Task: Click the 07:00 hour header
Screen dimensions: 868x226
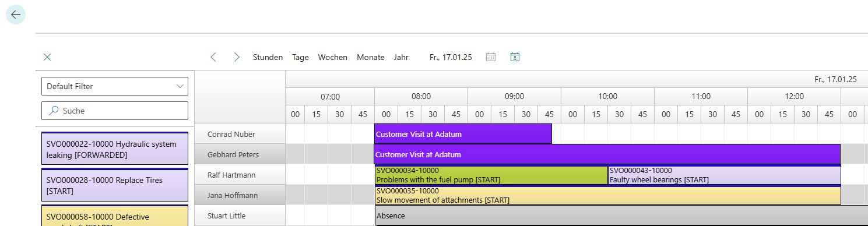Action: pos(330,97)
